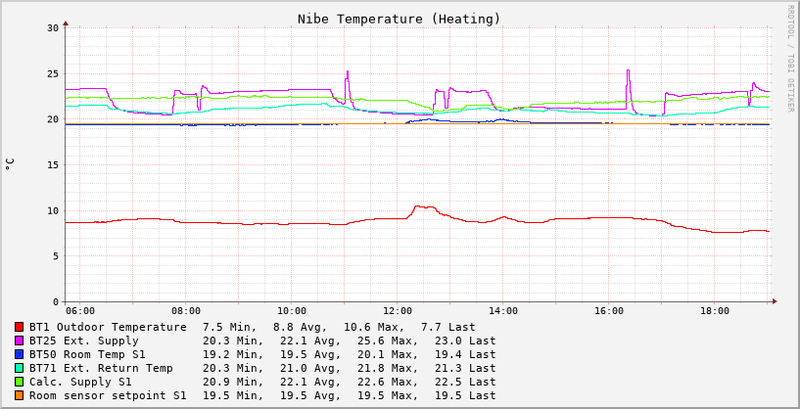Screen dimensions: 800x409
Task: Click the 10 value on the y-axis
Action: click(53, 211)
